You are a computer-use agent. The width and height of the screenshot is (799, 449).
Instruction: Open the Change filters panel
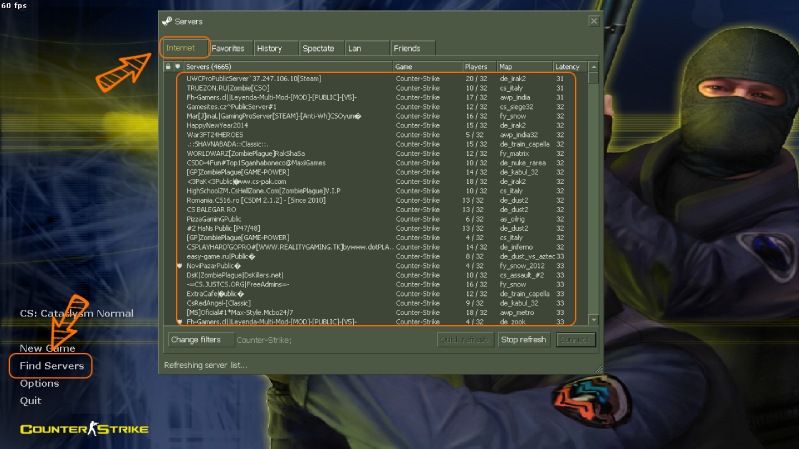(x=200, y=339)
